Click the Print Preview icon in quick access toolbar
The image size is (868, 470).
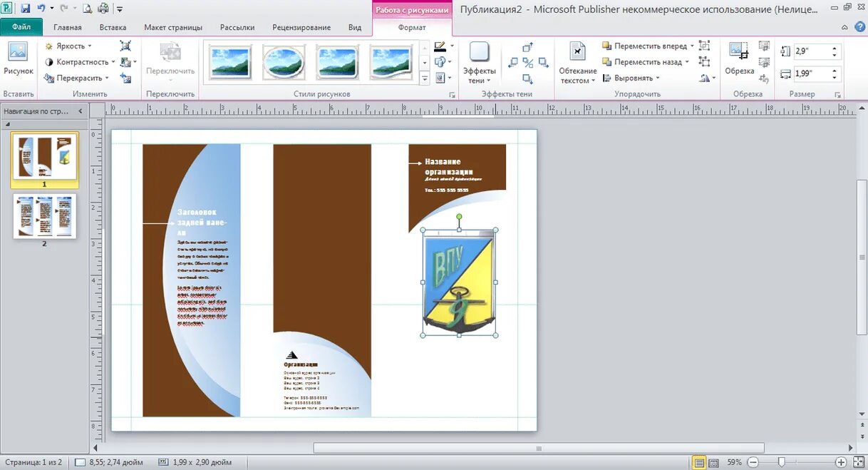(x=87, y=9)
